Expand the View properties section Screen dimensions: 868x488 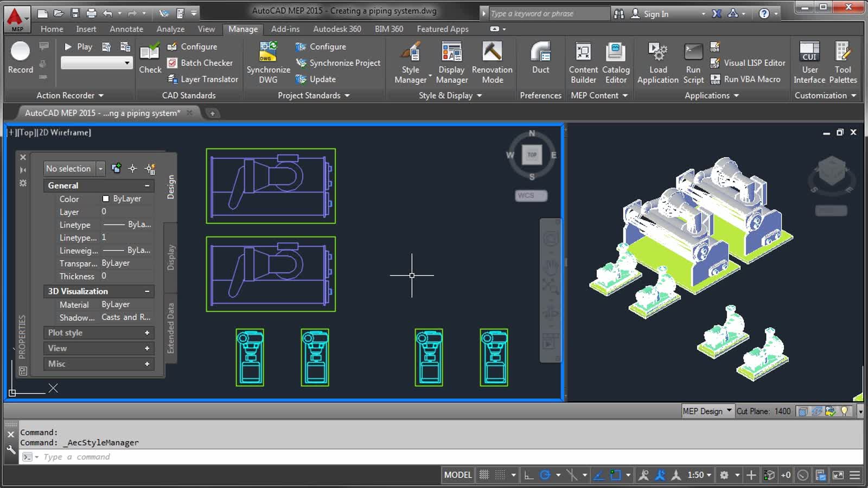pyautogui.click(x=147, y=348)
